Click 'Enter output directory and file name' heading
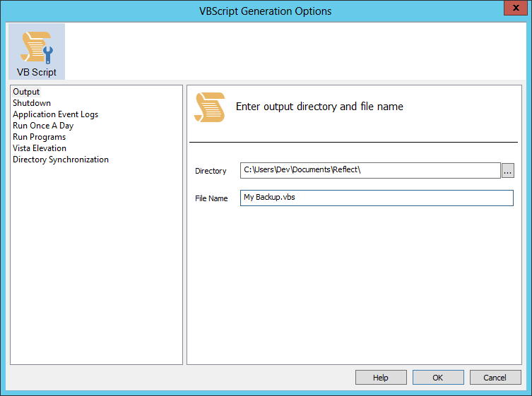 pyautogui.click(x=319, y=107)
